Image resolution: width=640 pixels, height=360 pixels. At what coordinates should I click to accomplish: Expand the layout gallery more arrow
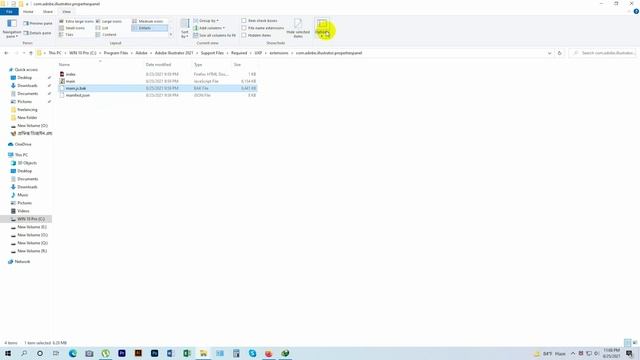[x=171, y=35]
